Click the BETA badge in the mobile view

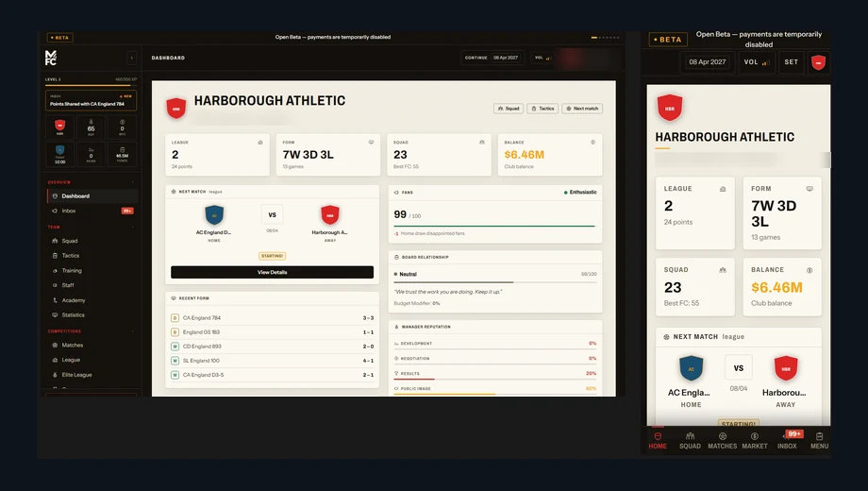668,40
